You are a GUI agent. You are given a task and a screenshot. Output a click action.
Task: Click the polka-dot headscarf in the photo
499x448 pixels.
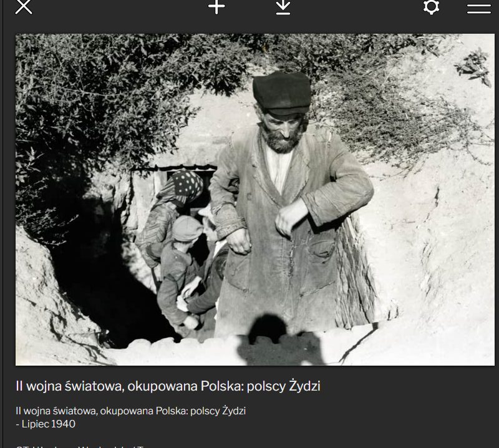[185, 185]
